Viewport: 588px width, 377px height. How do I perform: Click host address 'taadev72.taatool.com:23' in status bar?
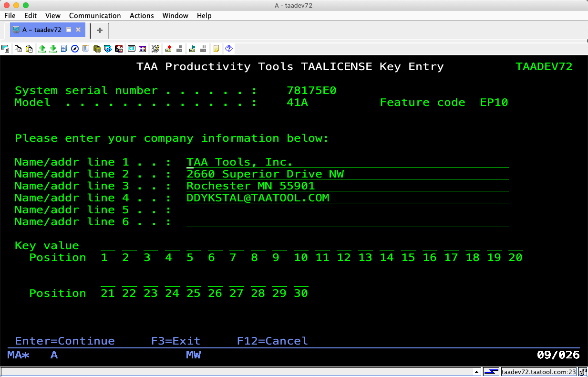539,372
